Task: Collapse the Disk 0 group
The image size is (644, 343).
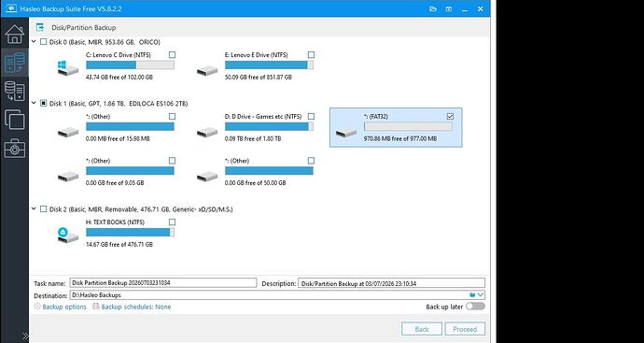Action: click(35, 42)
